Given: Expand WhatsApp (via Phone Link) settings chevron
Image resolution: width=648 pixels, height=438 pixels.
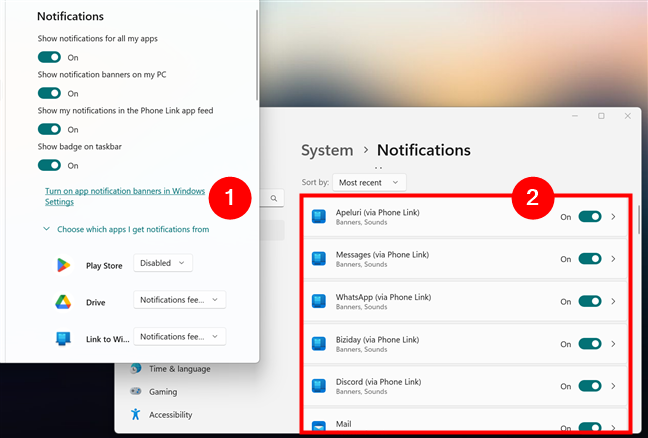Looking at the screenshot, I should (x=614, y=301).
